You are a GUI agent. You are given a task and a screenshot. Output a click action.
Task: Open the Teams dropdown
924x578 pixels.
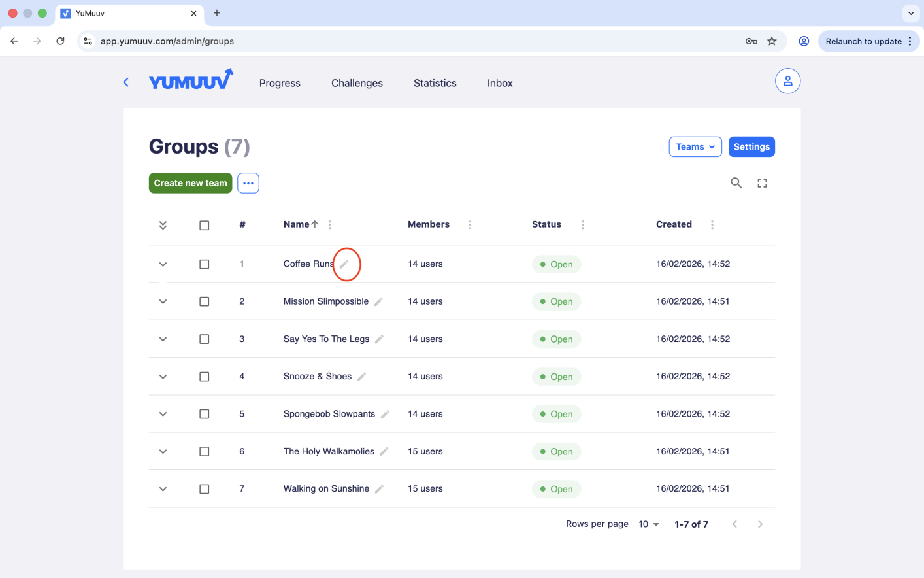[695, 147]
